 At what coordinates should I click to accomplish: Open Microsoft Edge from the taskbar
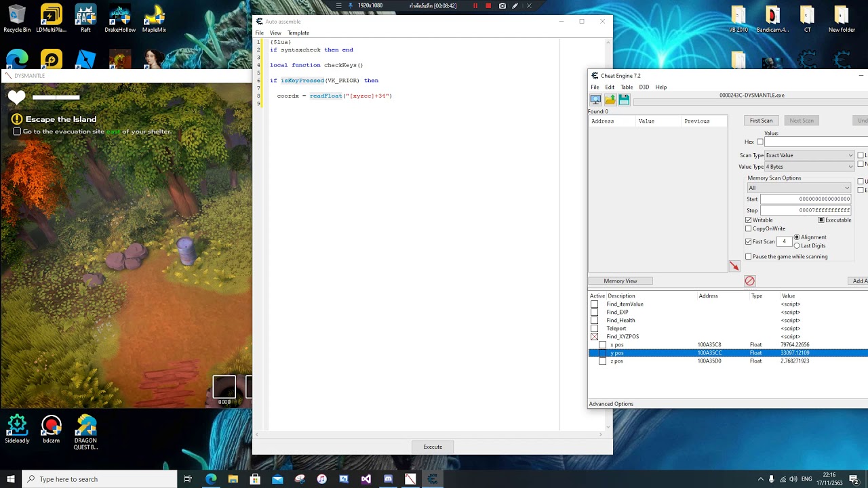tap(211, 479)
